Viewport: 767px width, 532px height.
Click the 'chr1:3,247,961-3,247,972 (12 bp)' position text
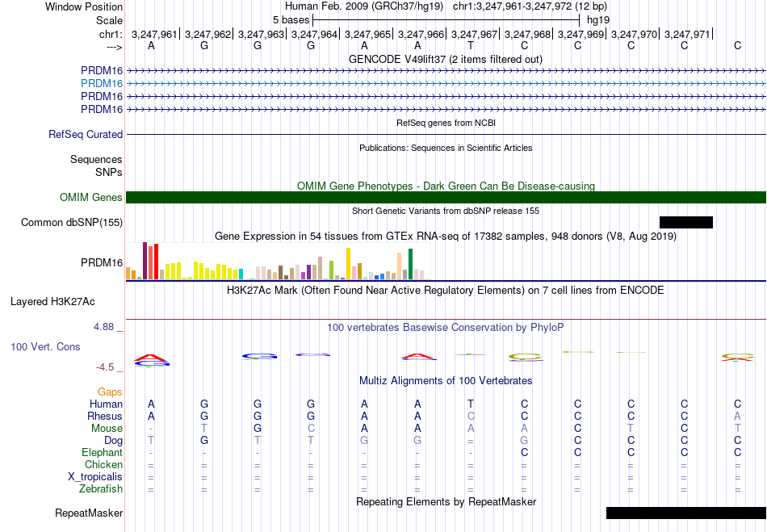tap(530, 6)
